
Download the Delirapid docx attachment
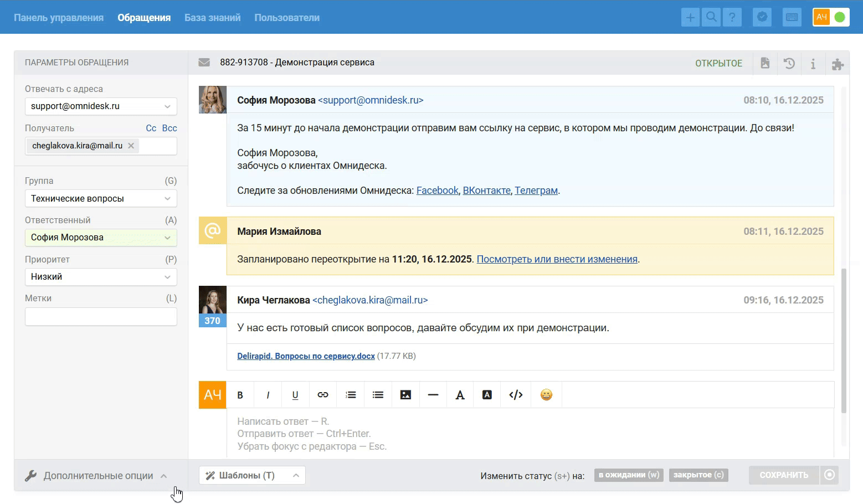click(306, 356)
